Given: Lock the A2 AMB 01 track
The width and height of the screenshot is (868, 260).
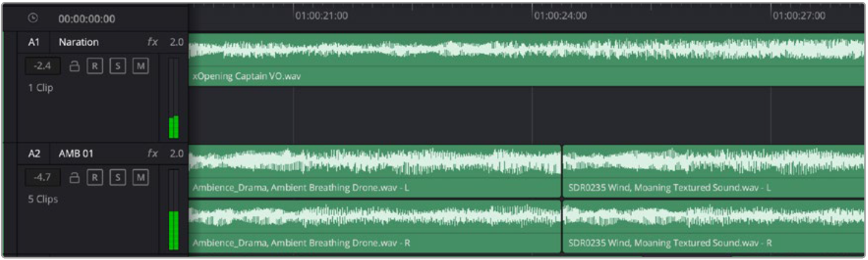Looking at the screenshot, I should point(75,178).
